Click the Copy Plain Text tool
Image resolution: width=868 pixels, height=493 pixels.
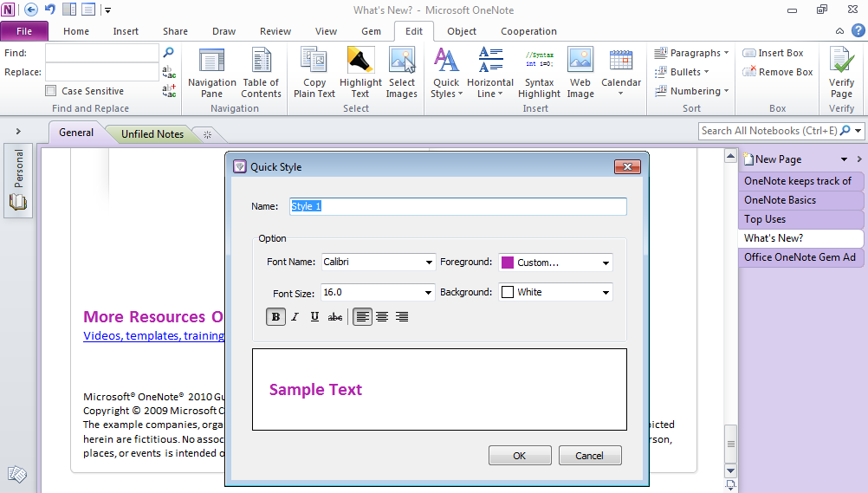314,73
